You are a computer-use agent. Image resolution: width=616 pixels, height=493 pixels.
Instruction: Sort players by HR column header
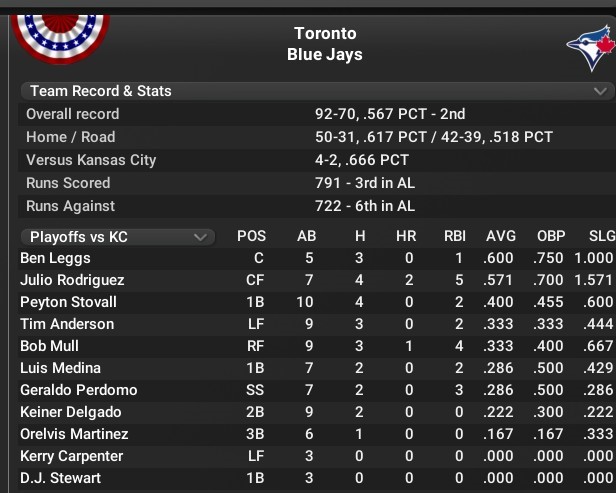[x=406, y=237]
